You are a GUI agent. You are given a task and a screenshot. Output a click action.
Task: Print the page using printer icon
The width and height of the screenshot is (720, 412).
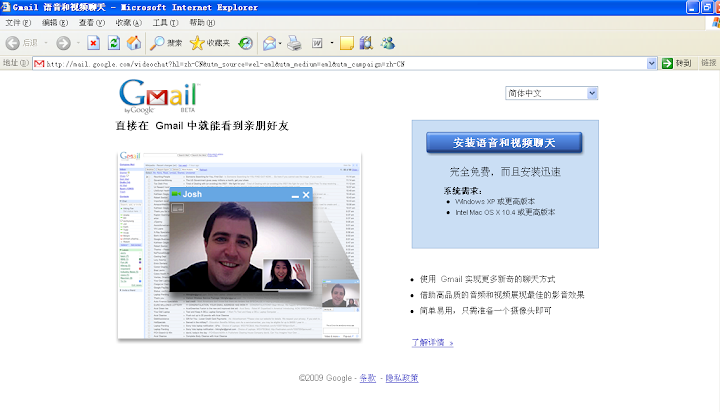click(294, 43)
